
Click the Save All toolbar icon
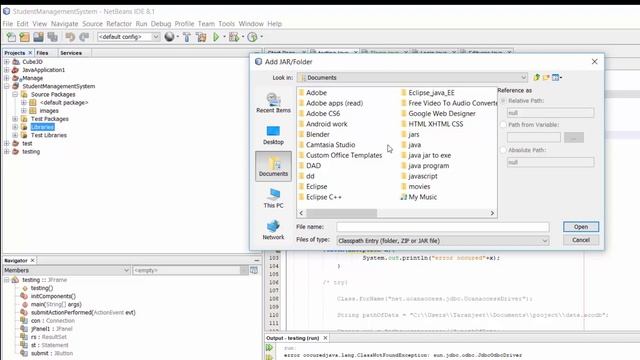(52, 37)
